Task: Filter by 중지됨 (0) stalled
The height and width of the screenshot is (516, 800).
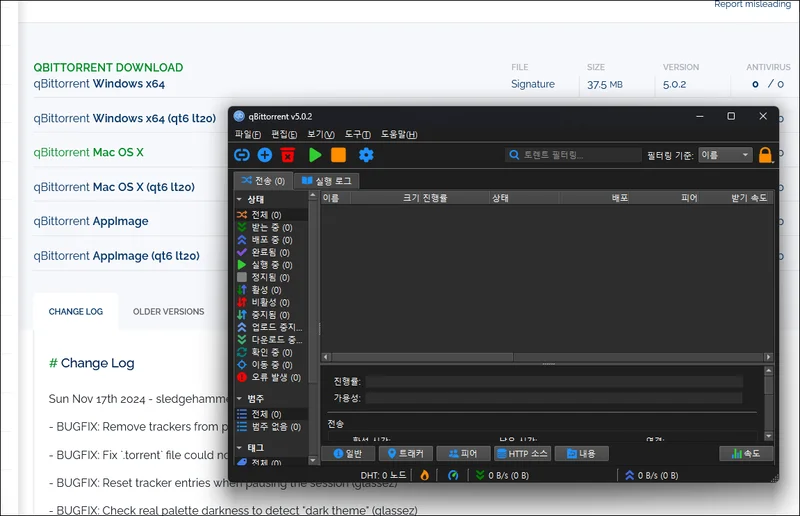Action: click(271, 315)
